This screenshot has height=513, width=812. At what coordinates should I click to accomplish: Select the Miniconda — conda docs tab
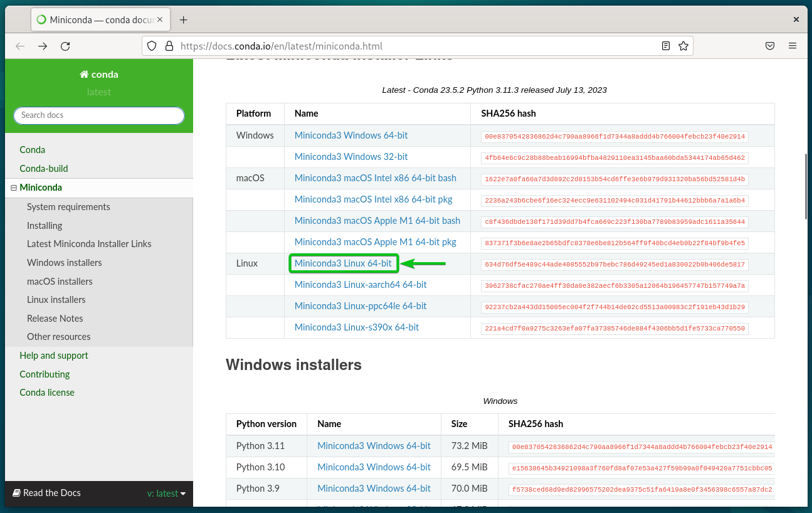coord(101,19)
